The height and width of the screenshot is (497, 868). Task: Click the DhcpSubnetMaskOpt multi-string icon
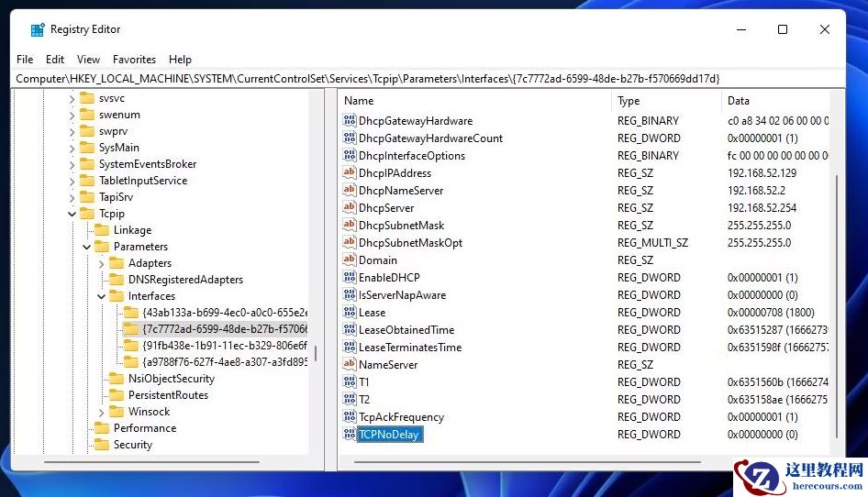[350, 242]
